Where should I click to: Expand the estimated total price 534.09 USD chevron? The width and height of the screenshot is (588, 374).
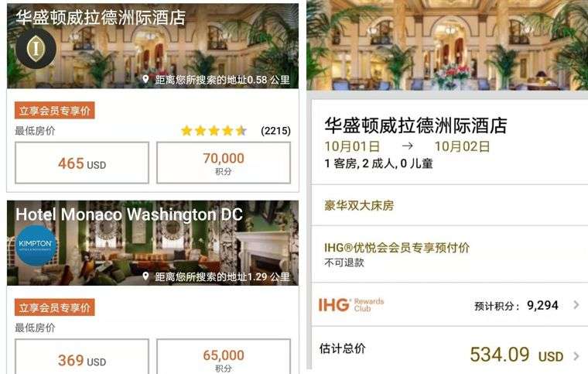pos(576,355)
